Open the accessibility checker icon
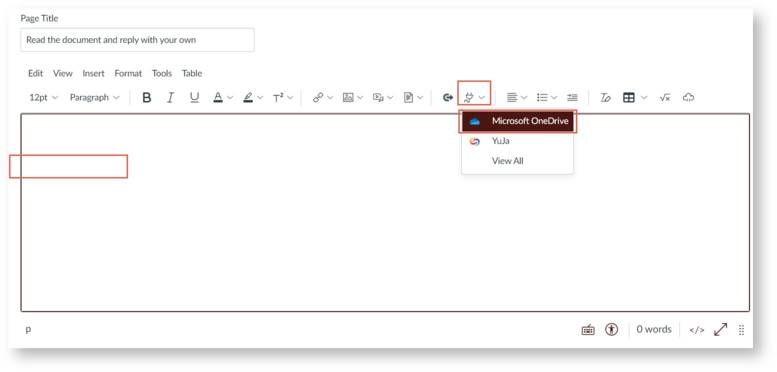The height and width of the screenshot is (372, 777). 611,329
